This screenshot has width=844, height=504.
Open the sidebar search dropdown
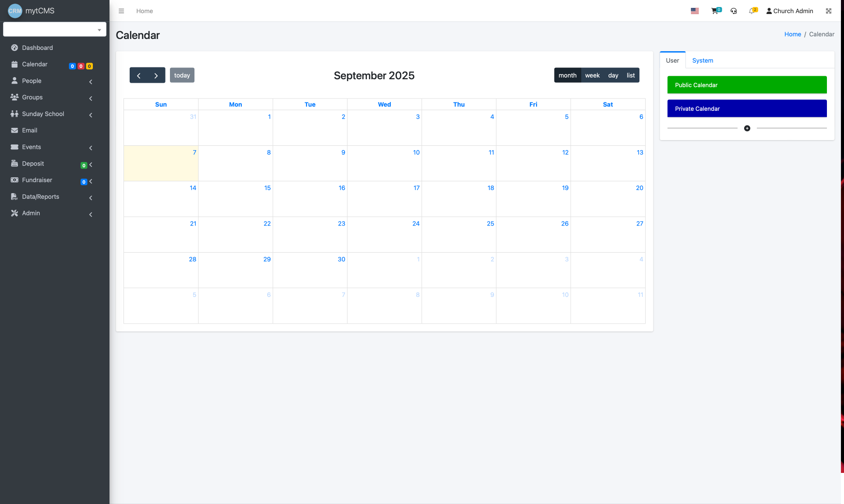(55, 29)
